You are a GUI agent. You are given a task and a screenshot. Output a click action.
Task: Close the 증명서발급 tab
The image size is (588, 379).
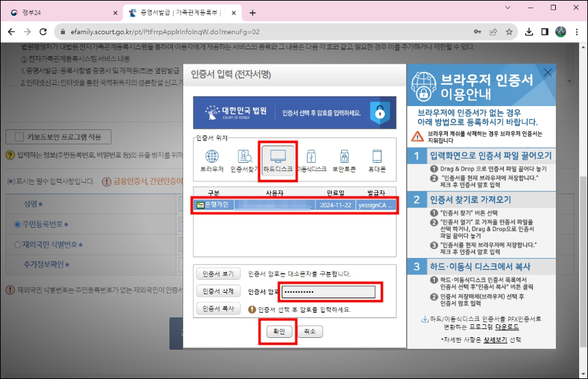coord(234,13)
